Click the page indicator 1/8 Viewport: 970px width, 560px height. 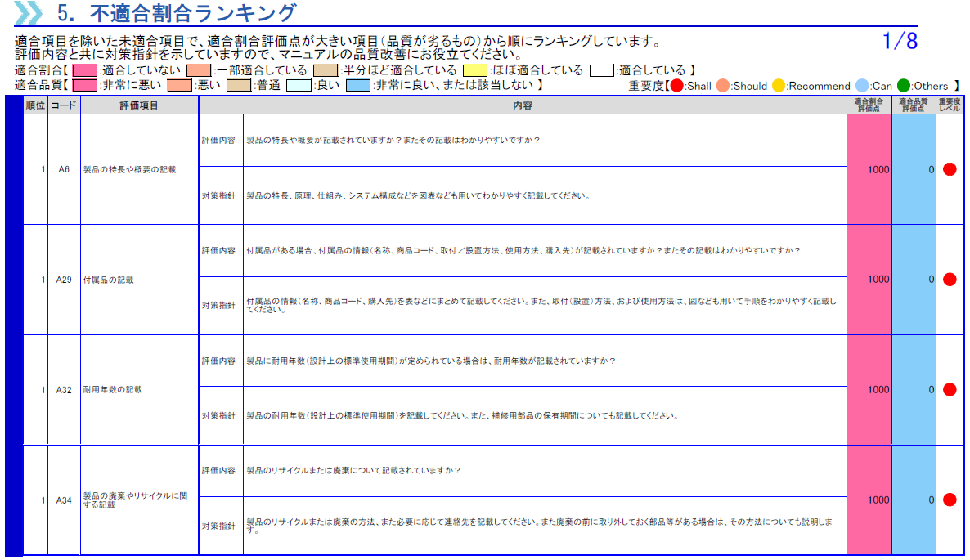pos(900,41)
